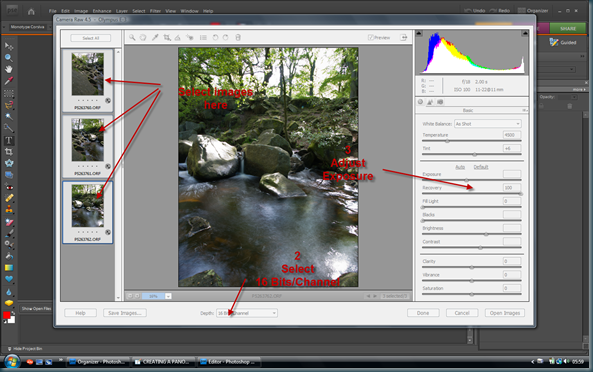
Task: Click the Auto link in Basic panel
Action: 460,167
